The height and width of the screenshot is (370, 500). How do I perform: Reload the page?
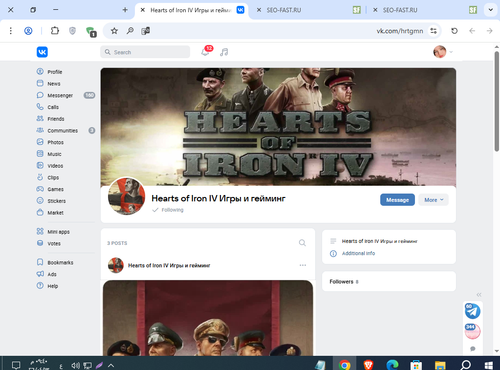[x=454, y=31]
